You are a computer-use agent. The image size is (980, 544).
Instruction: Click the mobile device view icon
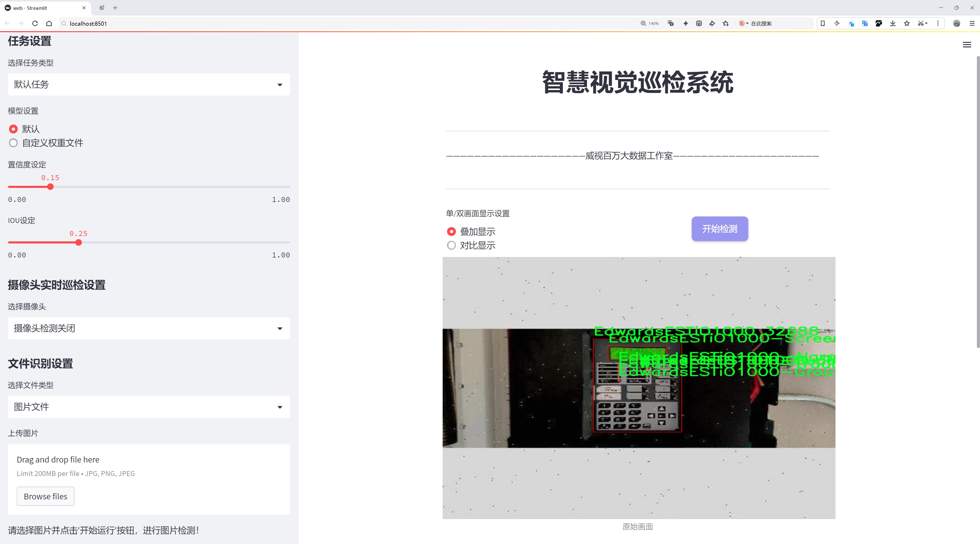823,23
